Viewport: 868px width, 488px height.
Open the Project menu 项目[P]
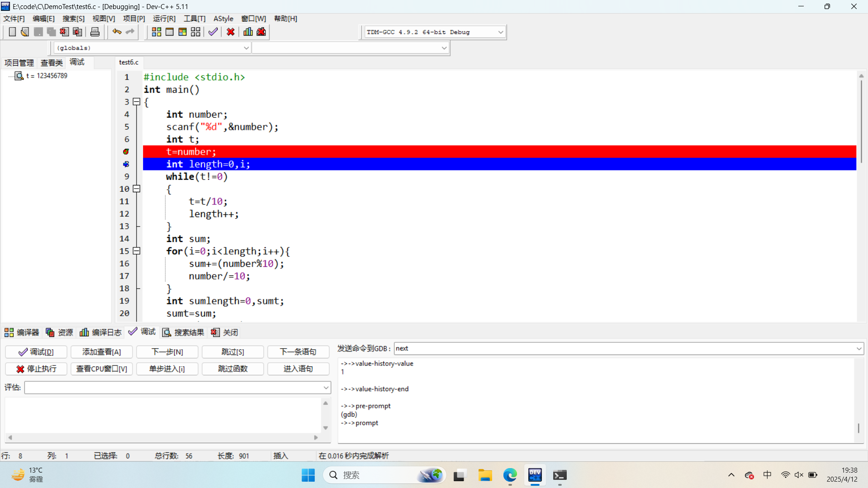[134, 19]
